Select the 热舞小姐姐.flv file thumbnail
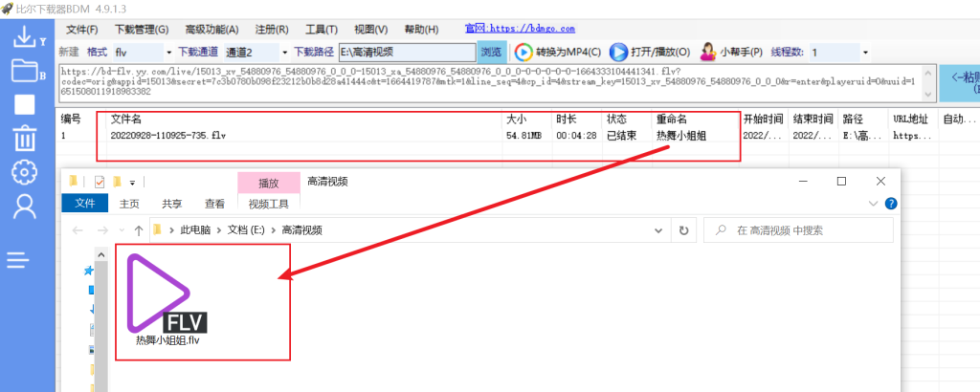980x392 pixels. tap(167, 298)
